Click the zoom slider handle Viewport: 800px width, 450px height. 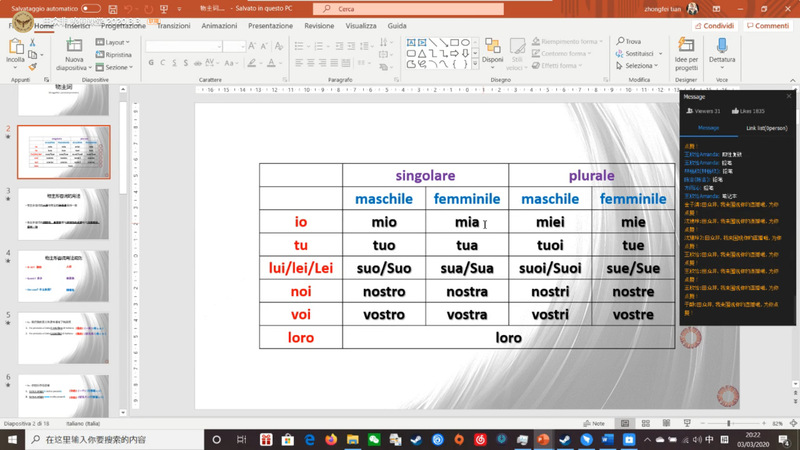tap(729, 423)
